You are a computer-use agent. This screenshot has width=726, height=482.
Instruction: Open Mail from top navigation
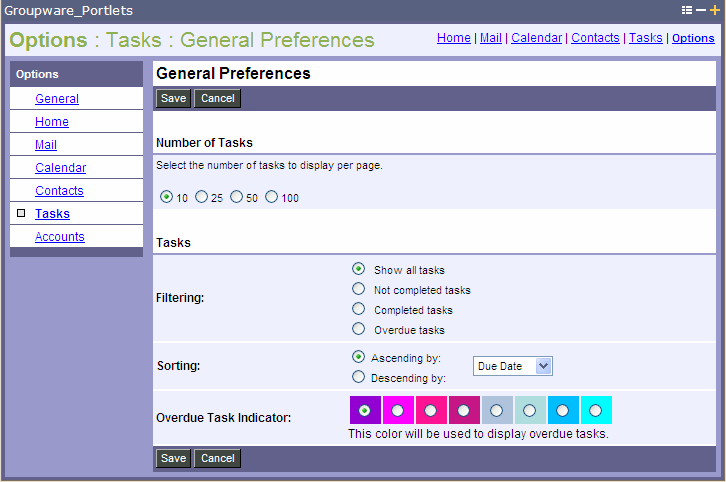point(491,38)
